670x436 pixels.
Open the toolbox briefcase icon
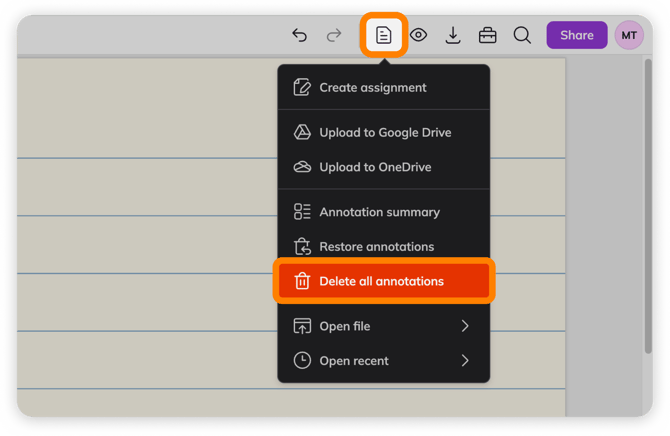(x=488, y=35)
